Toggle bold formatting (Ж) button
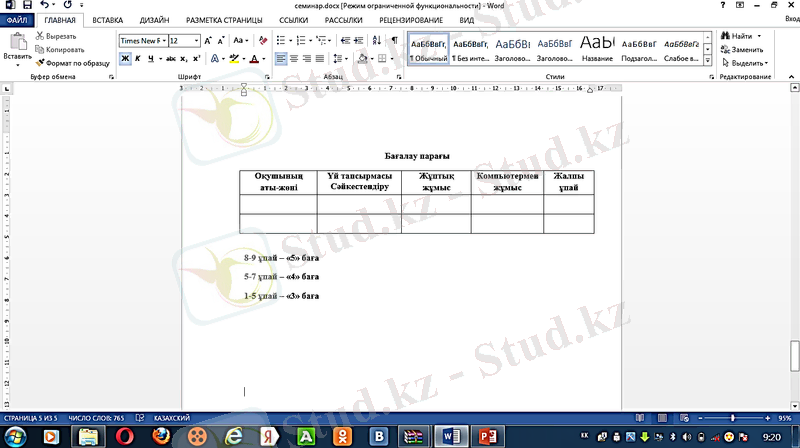 coord(125,59)
